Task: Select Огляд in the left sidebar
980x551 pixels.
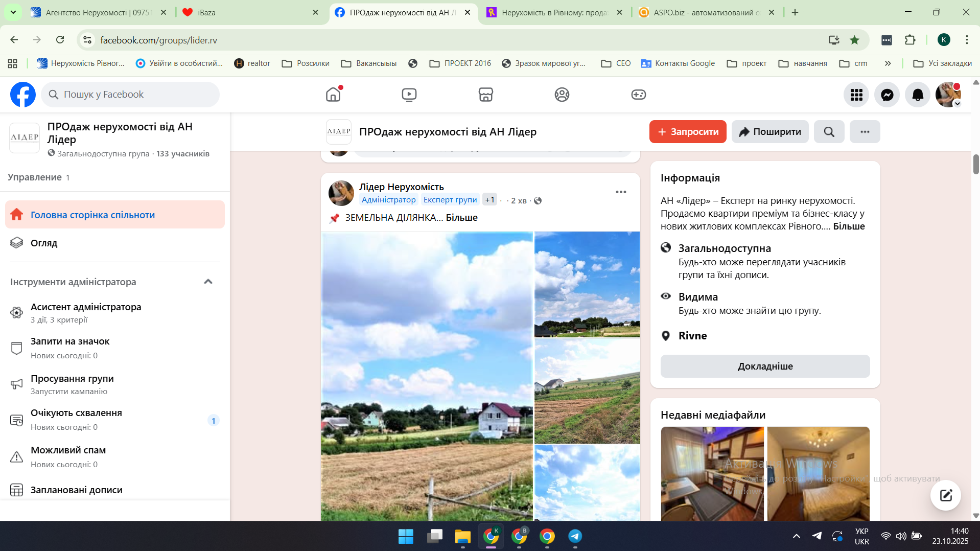Action: pyautogui.click(x=44, y=243)
